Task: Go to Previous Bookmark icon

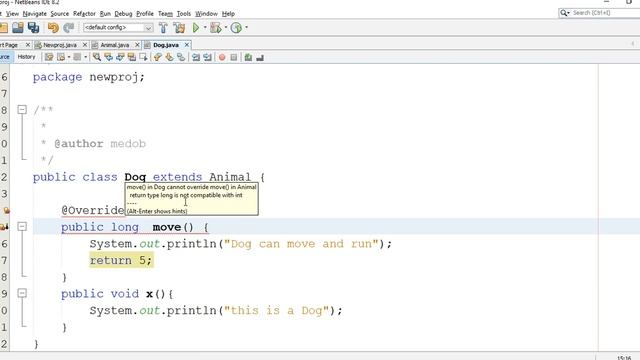Action: pos(157,57)
